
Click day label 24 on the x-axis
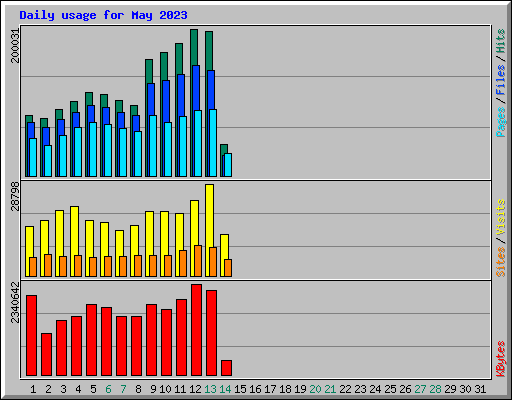pyautogui.click(x=375, y=389)
